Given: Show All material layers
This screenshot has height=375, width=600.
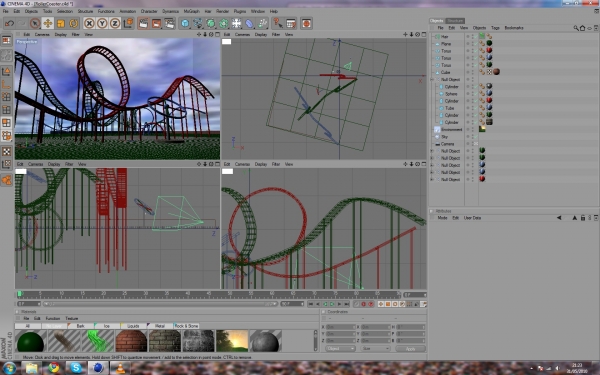Looking at the screenshot, I should coord(28,326).
